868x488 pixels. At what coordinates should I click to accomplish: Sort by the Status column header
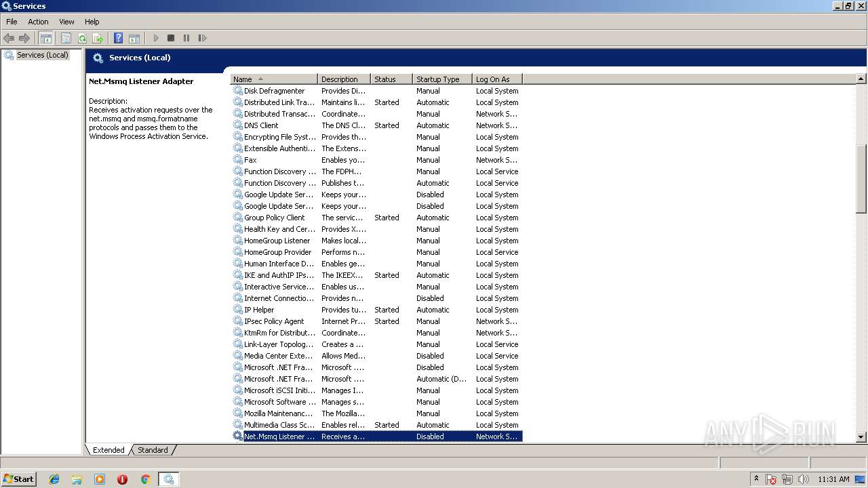click(x=391, y=79)
